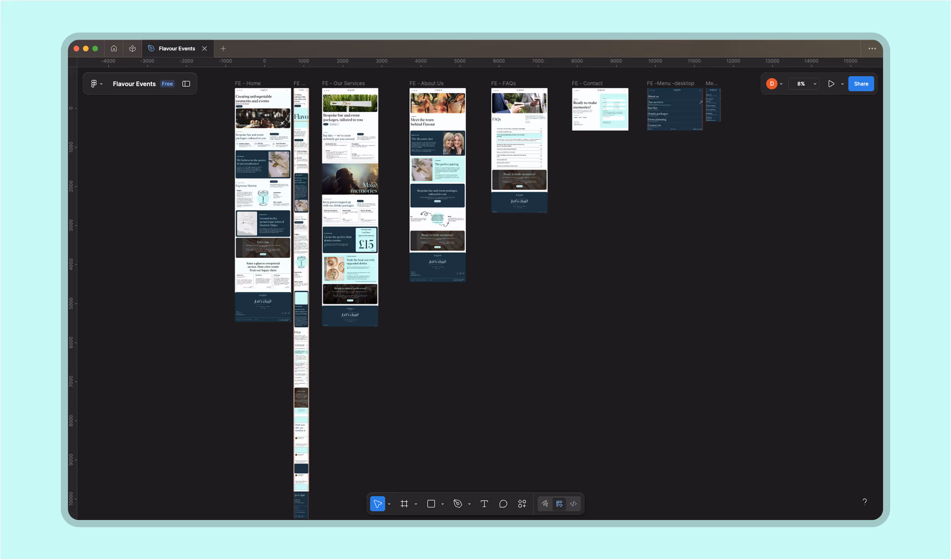Image resolution: width=951 pixels, height=560 pixels.
Task: Open the Move tool dropdown chevron
Action: [389, 503]
